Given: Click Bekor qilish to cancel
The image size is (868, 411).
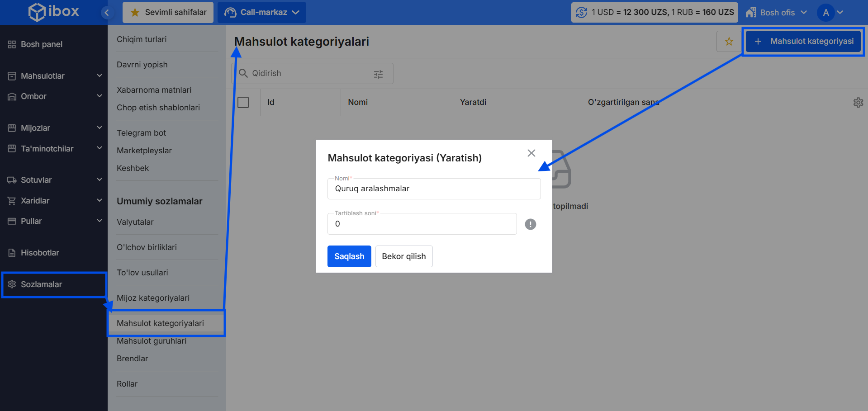Looking at the screenshot, I should [x=403, y=256].
